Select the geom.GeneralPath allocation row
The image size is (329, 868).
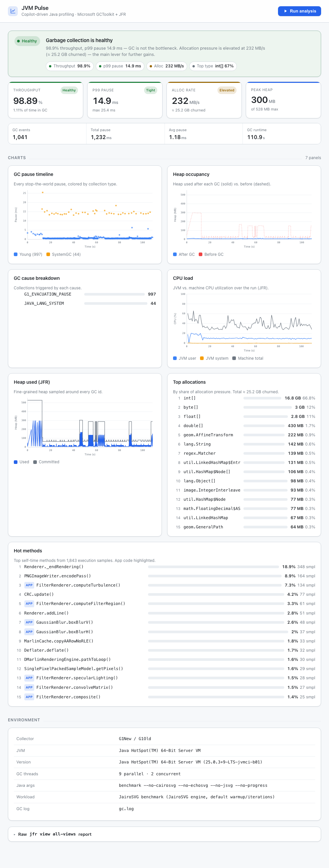pos(244,527)
